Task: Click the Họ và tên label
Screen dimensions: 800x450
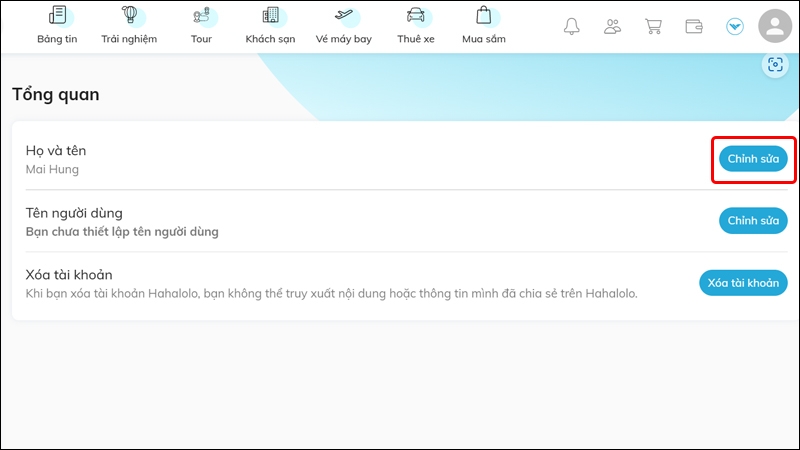Action: tap(56, 151)
